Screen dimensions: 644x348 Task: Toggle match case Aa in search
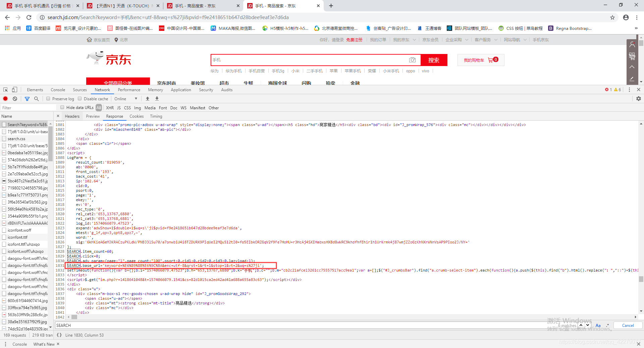tap(598, 325)
